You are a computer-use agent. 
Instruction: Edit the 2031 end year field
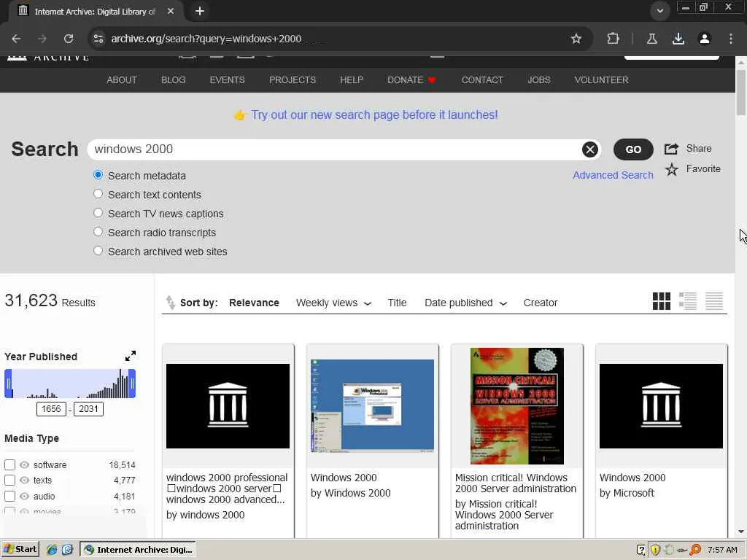88,408
